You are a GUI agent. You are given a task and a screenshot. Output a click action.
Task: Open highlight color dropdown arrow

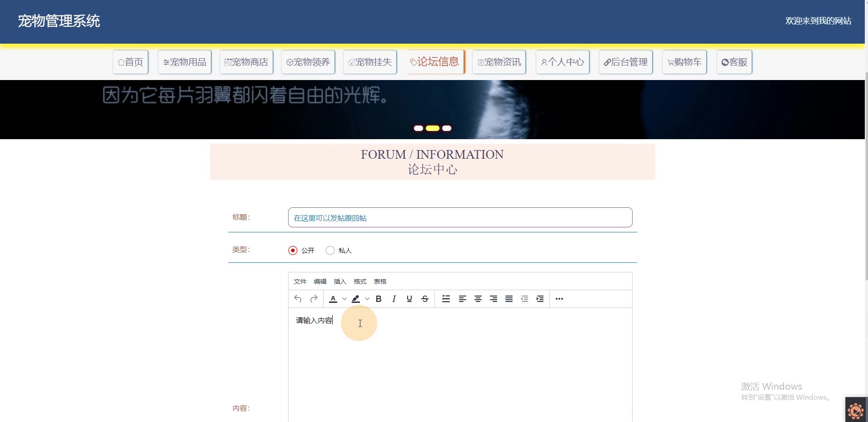coord(367,299)
